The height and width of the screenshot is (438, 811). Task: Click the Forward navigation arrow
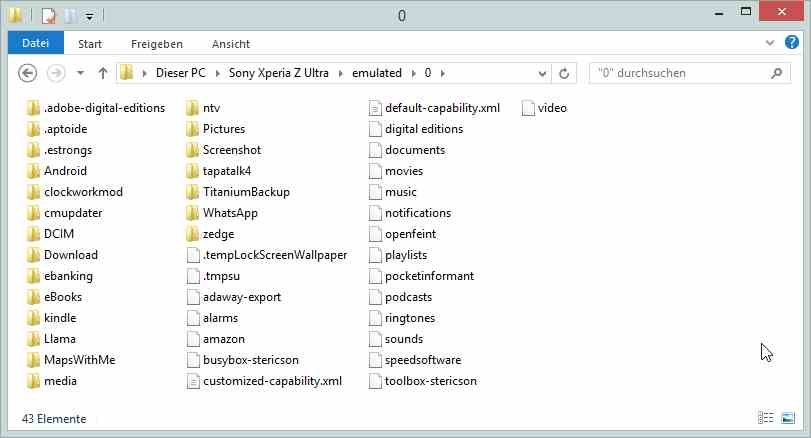[x=56, y=73]
